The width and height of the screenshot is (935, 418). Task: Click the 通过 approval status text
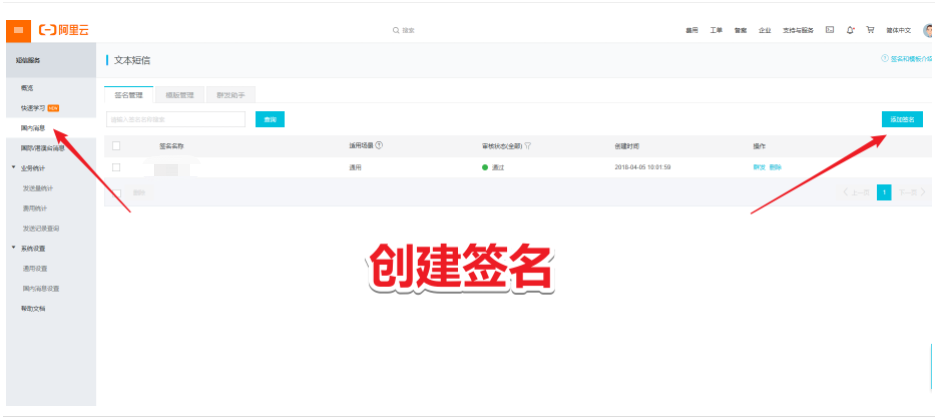click(x=498, y=168)
